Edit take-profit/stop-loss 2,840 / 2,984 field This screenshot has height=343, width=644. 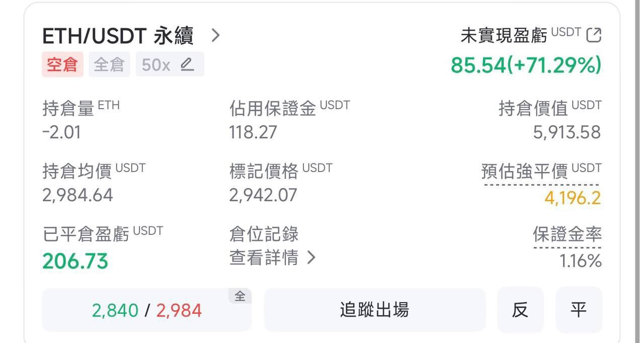click(146, 311)
